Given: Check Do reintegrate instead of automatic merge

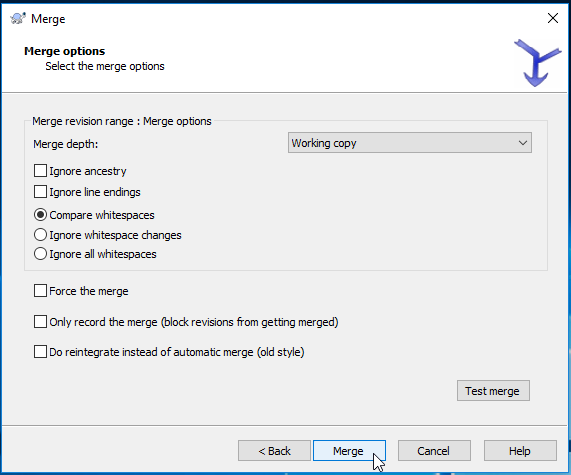Looking at the screenshot, I should coord(40,352).
